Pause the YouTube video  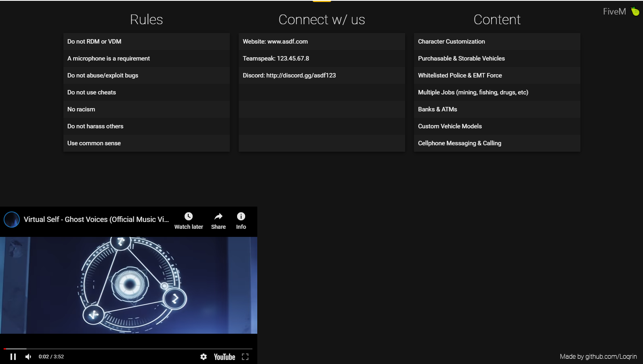pyautogui.click(x=13, y=357)
